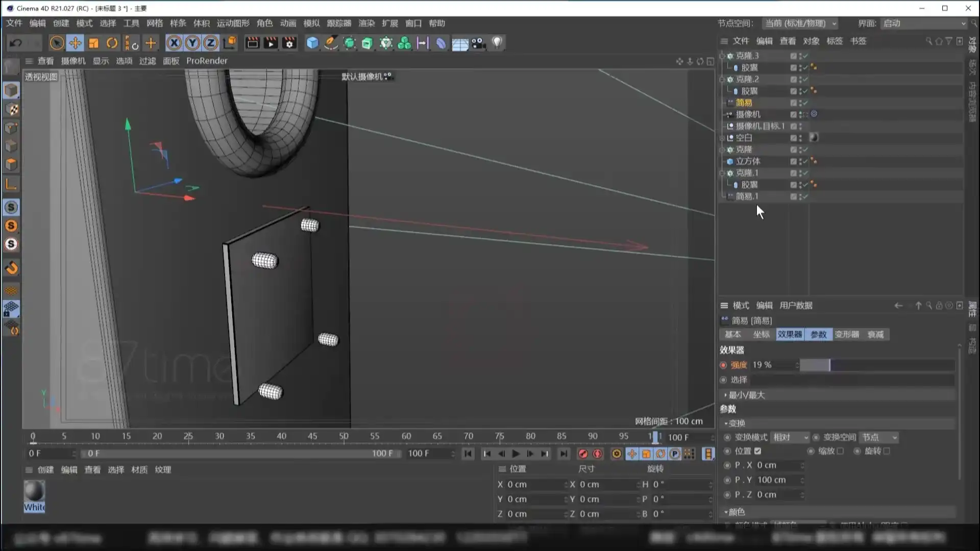
Task: Click the Render to Picture Viewer icon
Action: 271,43
